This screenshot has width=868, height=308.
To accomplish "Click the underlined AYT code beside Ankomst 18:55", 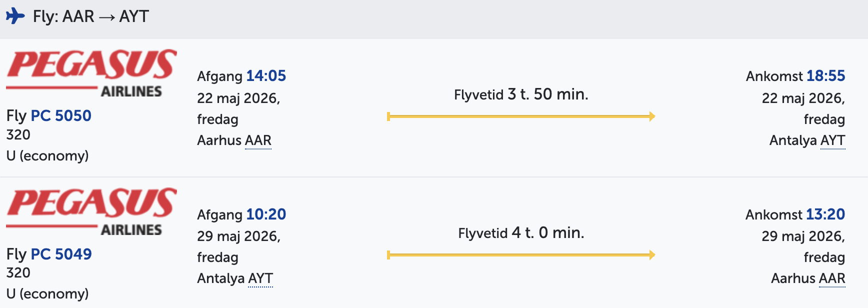I will coord(832,140).
